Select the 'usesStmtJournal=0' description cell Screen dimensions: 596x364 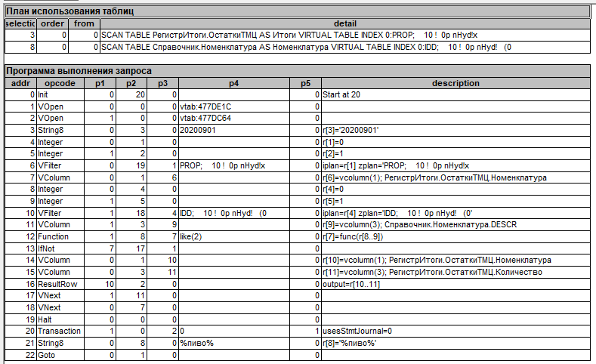455,331
